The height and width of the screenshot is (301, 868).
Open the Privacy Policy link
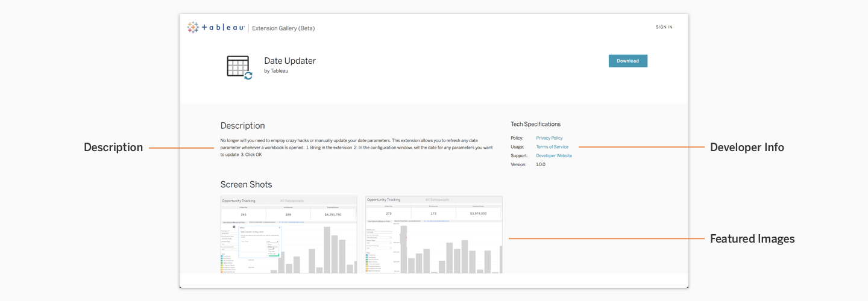549,138
